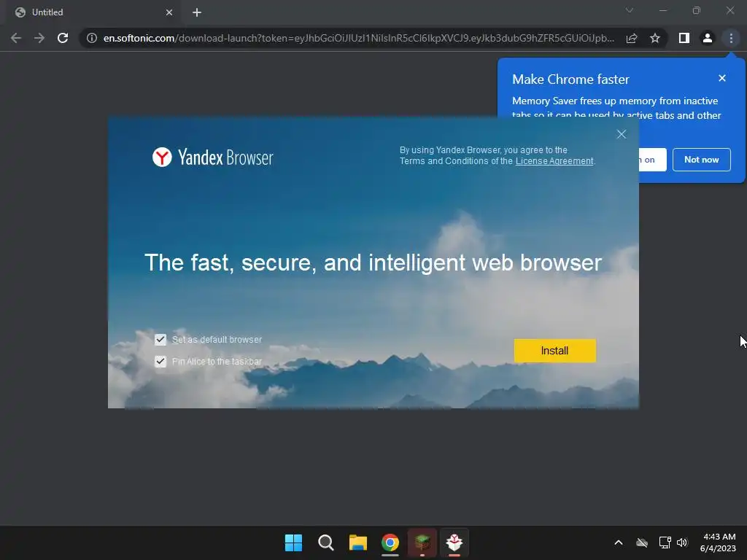Image resolution: width=747 pixels, height=560 pixels.
Task: Open a new tab
Action: [x=197, y=12]
